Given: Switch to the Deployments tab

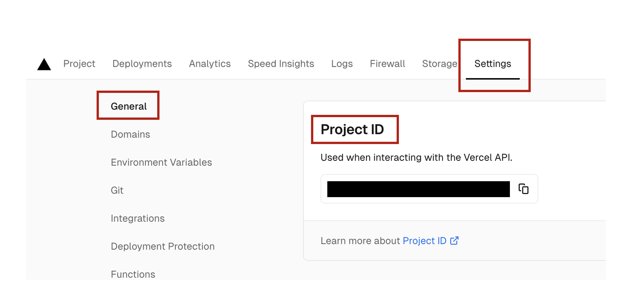Looking at the screenshot, I should (x=142, y=64).
